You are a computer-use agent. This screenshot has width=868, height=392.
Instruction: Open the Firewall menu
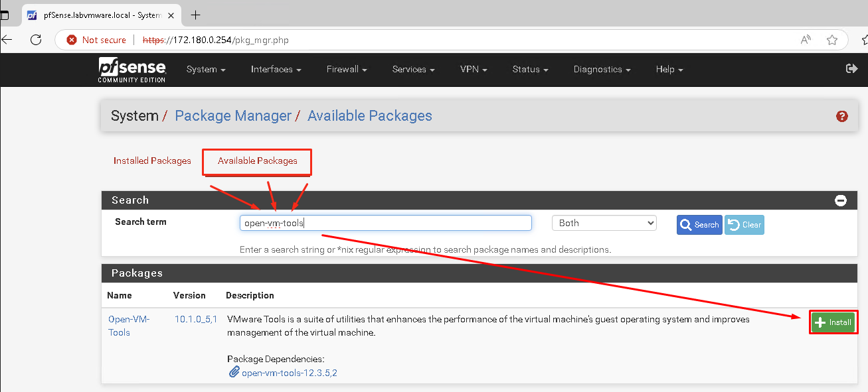coord(347,69)
